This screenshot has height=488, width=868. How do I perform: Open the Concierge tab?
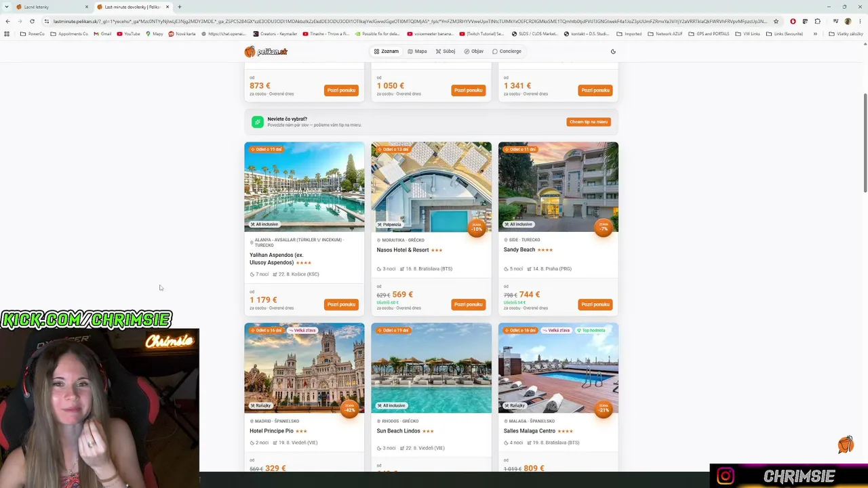[507, 52]
